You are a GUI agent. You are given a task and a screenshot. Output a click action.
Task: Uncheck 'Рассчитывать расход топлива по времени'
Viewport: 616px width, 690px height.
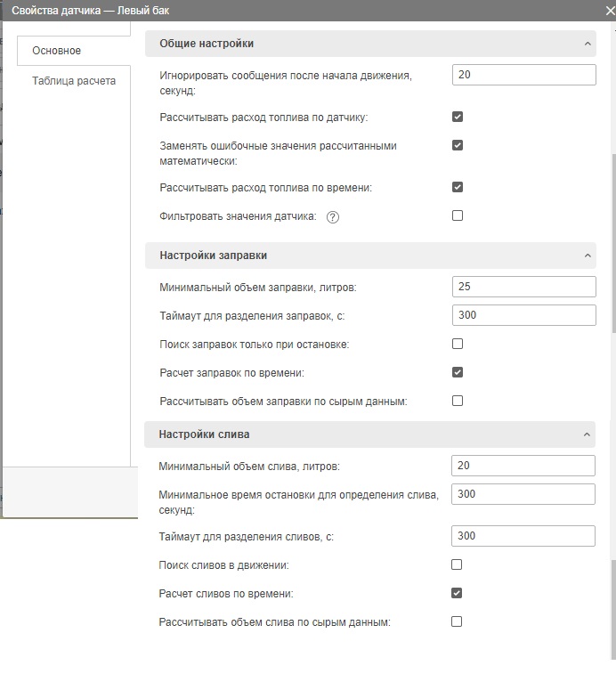coord(458,187)
